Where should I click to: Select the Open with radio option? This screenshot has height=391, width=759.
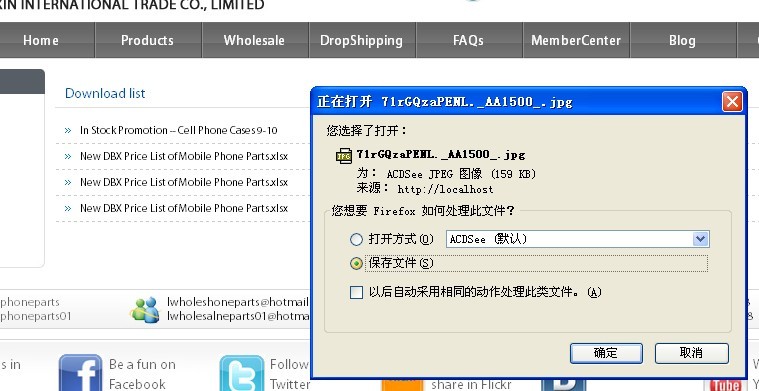(x=356, y=239)
